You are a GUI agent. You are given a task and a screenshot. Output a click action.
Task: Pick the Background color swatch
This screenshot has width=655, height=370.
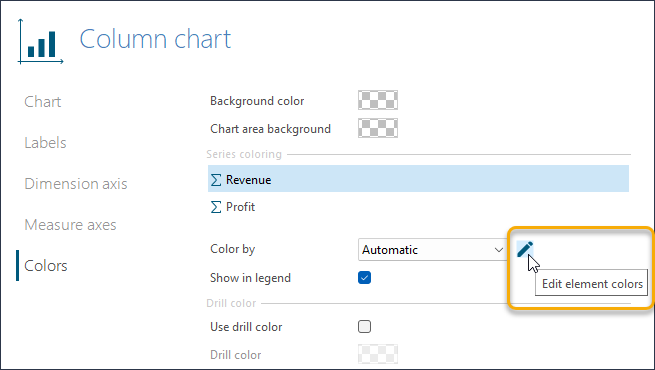[378, 100]
